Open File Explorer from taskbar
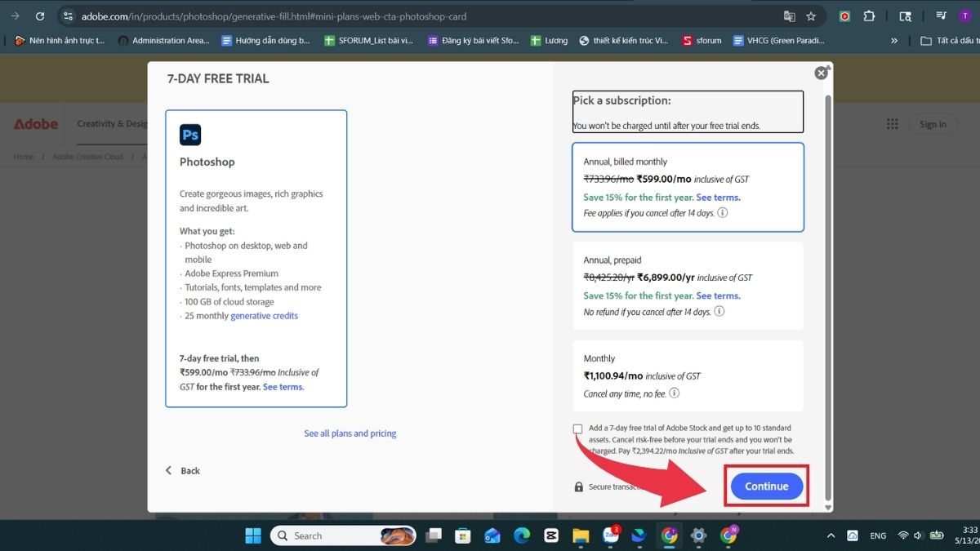980x551 pixels. [x=581, y=535]
